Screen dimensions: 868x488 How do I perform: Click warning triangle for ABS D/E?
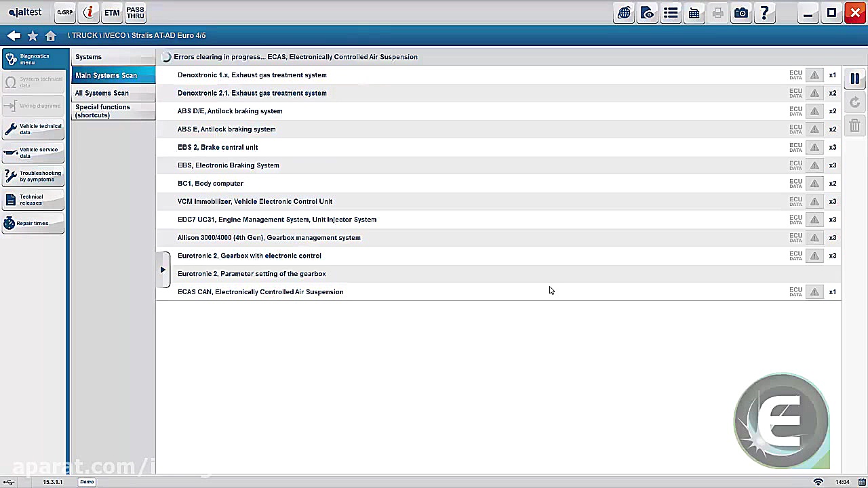(814, 111)
